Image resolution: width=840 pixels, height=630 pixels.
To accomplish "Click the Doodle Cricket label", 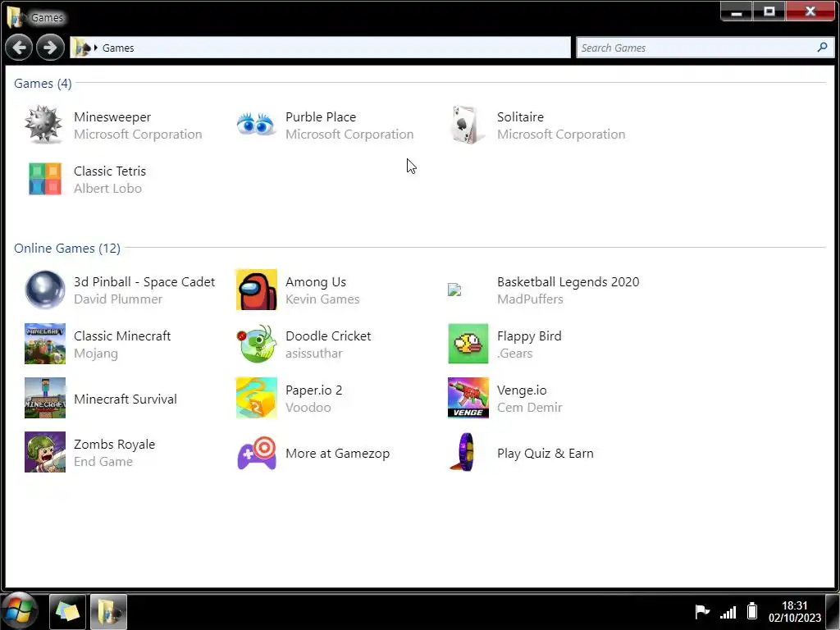I will [328, 336].
